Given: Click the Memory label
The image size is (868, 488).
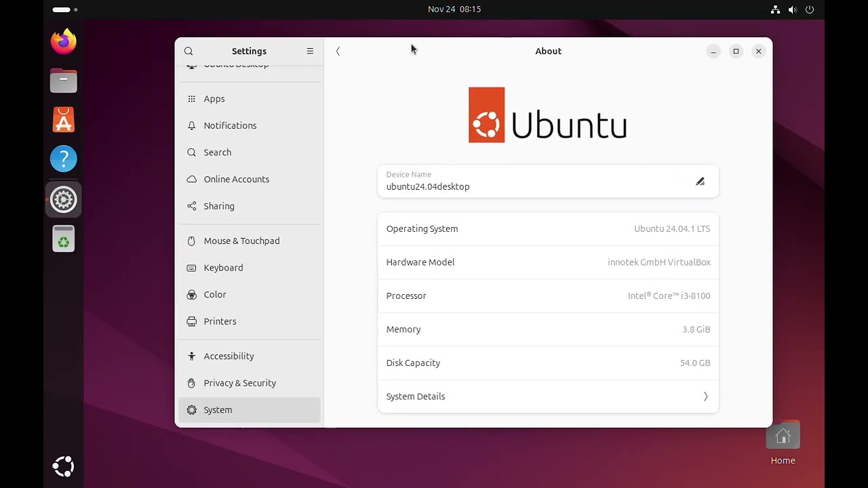Looking at the screenshot, I should click(x=403, y=329).
